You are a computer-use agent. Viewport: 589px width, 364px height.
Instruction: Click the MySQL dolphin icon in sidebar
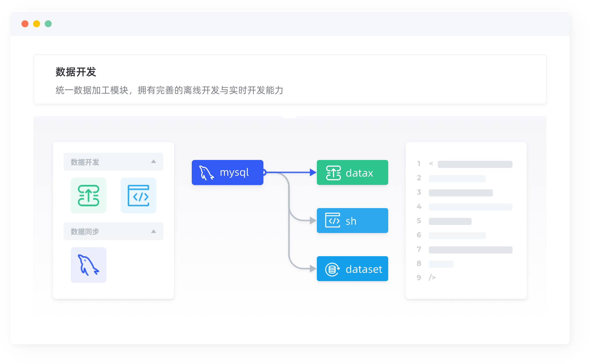pyautogui.click(x=88, y=265)
